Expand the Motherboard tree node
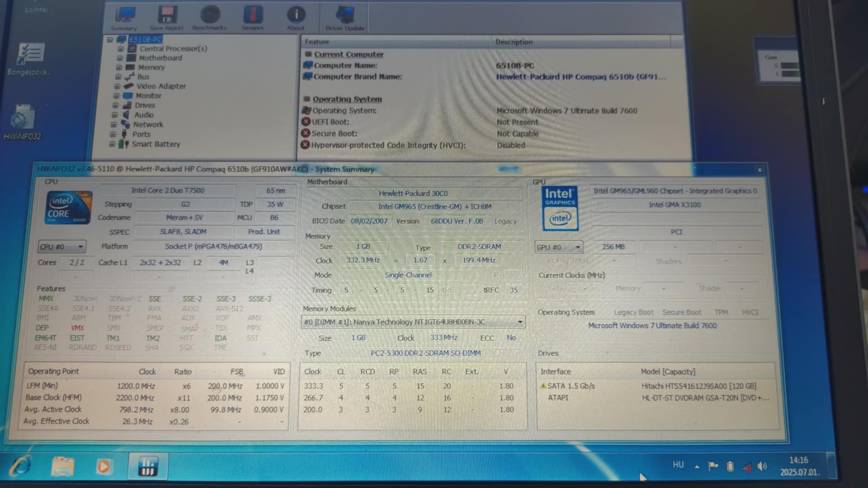Screen dimensions: 868x488 (120, 58)
